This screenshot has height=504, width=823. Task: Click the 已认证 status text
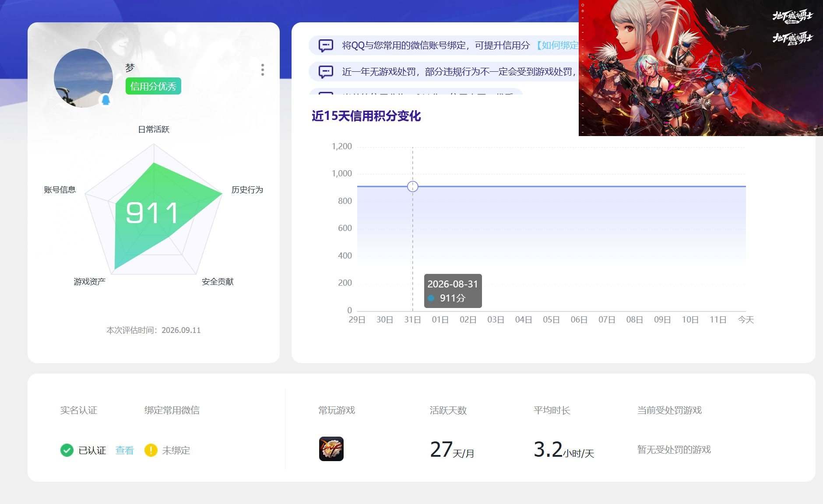coord(92,450)
